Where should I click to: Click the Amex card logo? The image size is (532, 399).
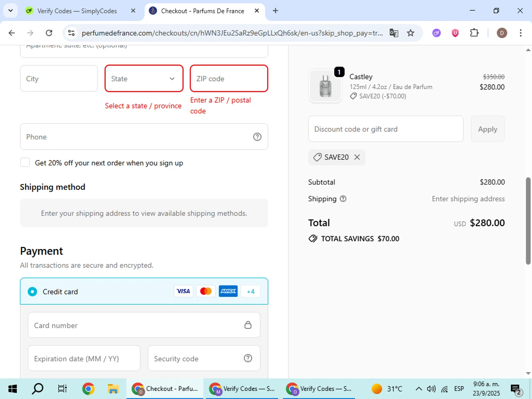click(x=228, y=291)
